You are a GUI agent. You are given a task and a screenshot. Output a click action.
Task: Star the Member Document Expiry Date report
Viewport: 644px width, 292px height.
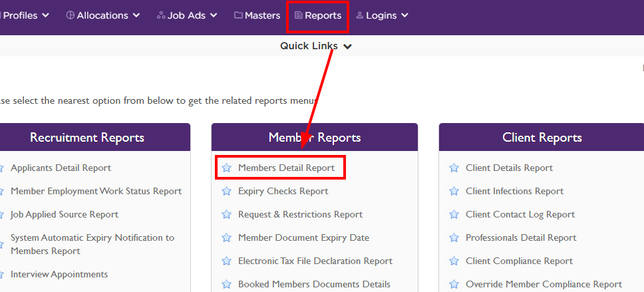[226, 238]
